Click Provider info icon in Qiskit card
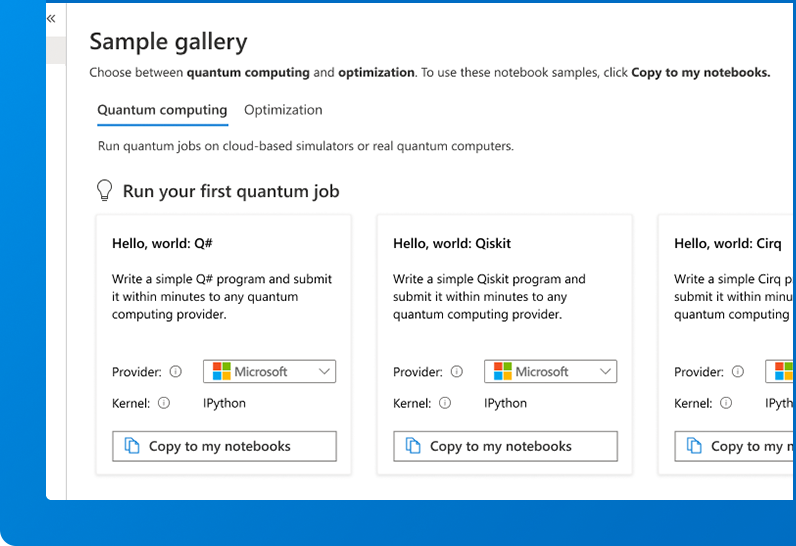The height and width of the screenshot is (546, 796). (457, 372)
